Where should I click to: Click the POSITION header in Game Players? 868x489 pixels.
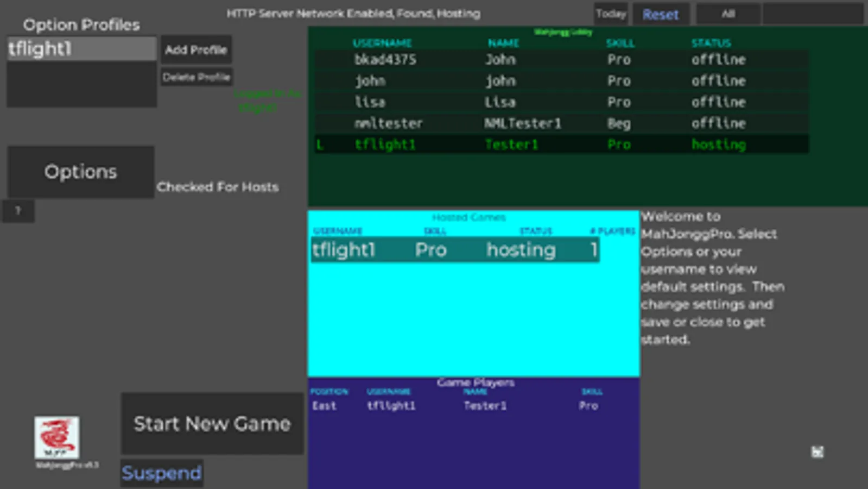[x=329, y=391]
